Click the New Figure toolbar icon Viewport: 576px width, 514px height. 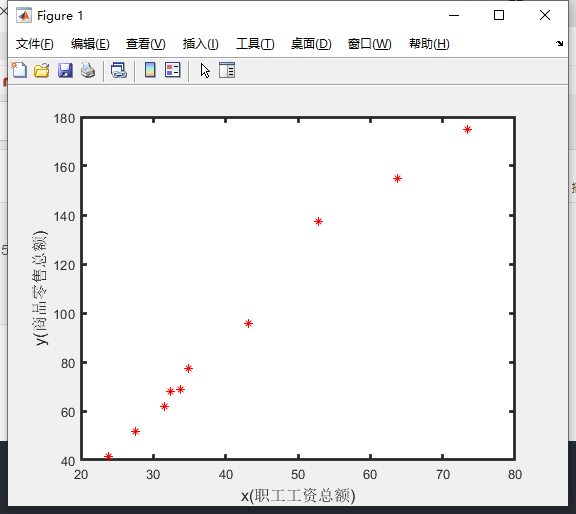pyautogui.click(x=19, y=70)
